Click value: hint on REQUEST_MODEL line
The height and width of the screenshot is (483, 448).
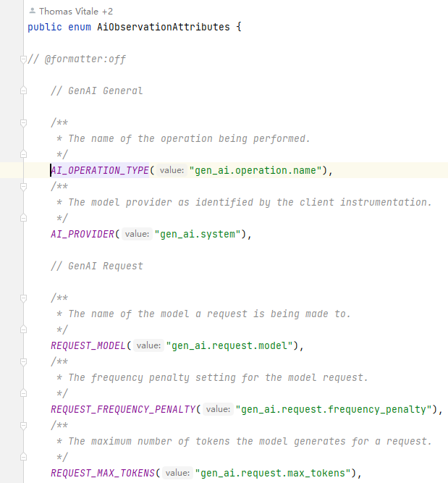[x=148, y=345]
